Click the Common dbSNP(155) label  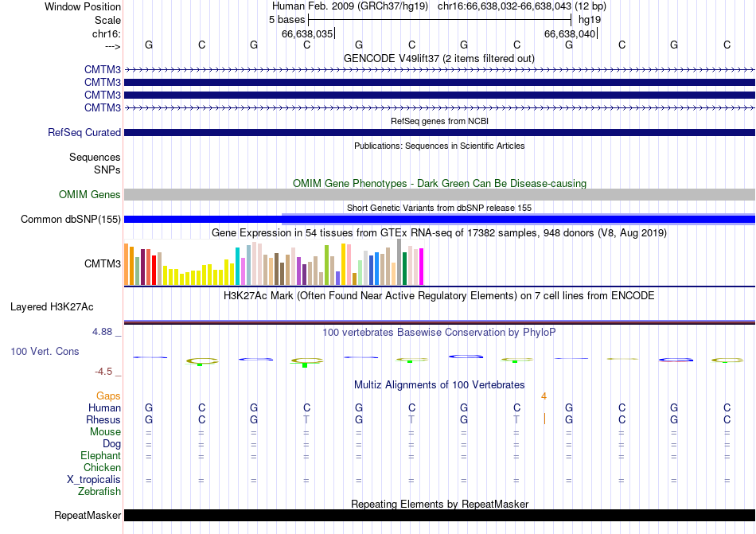tap(71, 220)
